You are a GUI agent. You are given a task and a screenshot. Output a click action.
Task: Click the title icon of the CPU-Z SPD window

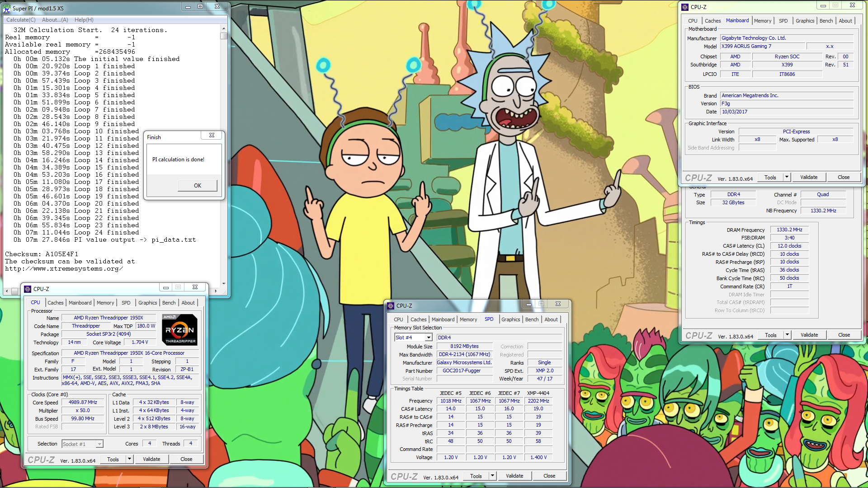[x=391, y=305]
